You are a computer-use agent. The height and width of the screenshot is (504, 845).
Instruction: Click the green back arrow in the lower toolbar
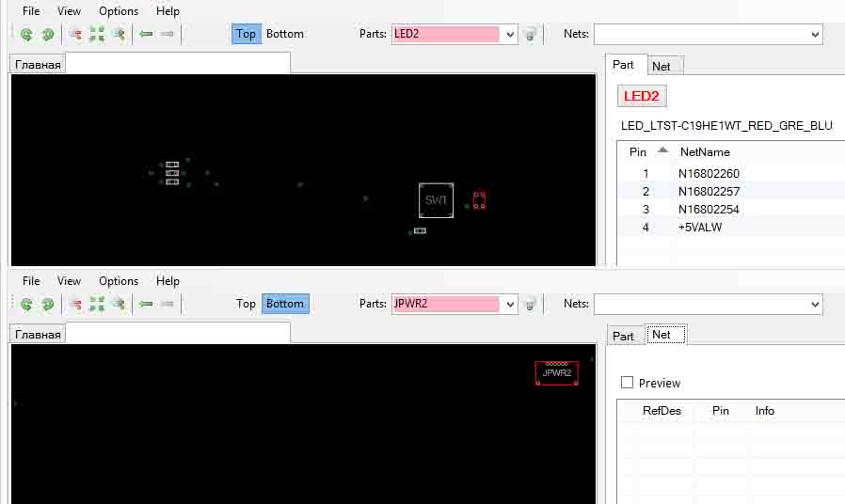pyautogui.click(x=146, y=305)
